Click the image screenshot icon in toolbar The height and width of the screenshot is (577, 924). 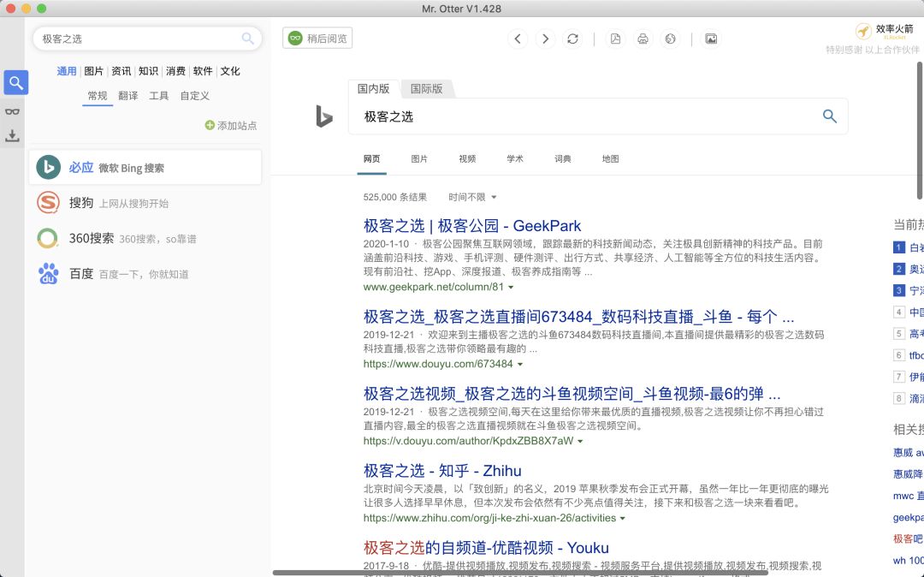(710, 39)
